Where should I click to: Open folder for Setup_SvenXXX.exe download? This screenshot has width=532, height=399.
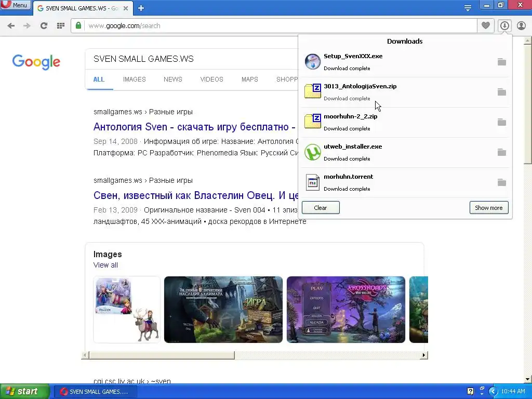502,62
